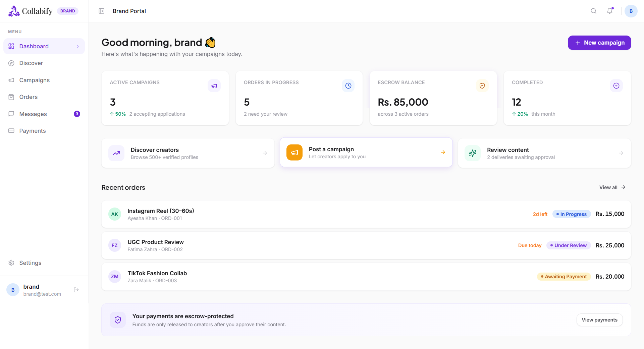
Task: Click the Rs. 85,000 escrow balance value
Action: coord(403,102)
